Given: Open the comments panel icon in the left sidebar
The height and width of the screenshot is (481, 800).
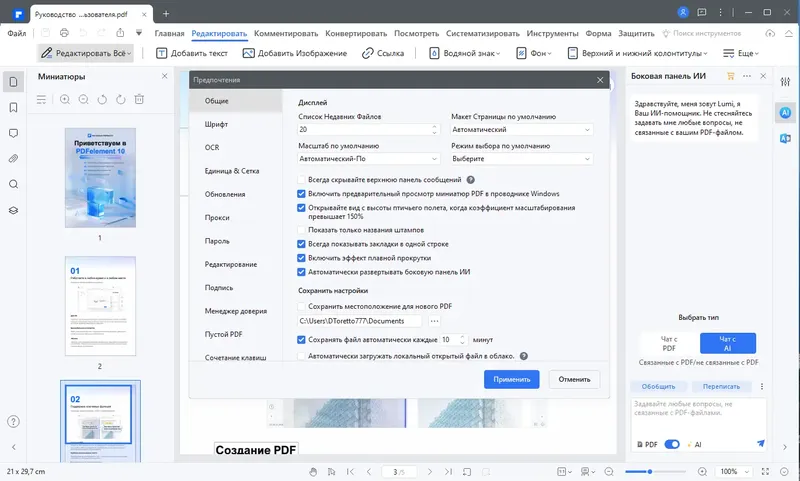Looking at the screenshot, I should coord(14,133).
